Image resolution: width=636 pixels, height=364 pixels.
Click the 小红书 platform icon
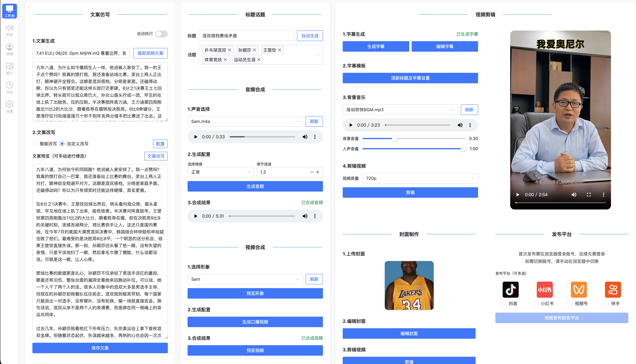[x=545, y=290]
